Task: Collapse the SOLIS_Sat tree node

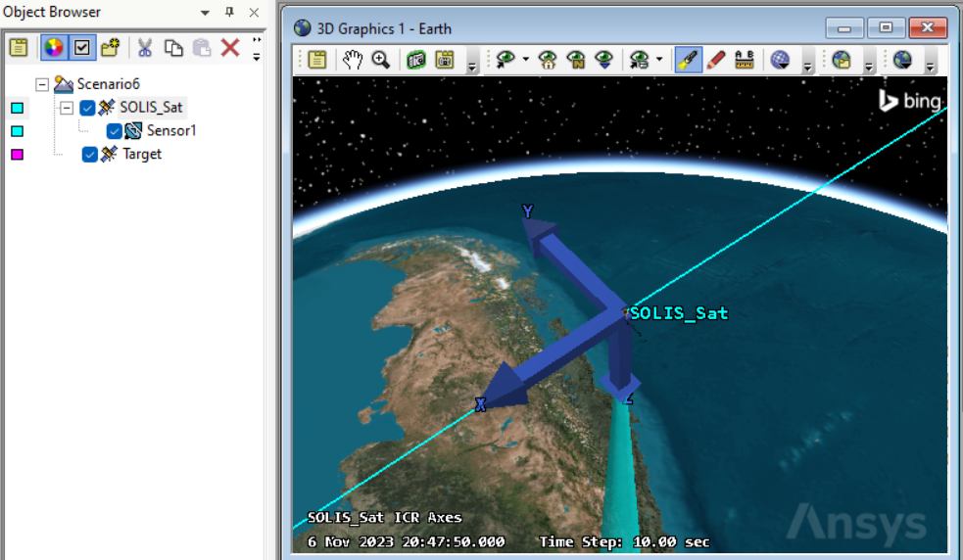Action: pyautogui.click(x=67, y=108)
